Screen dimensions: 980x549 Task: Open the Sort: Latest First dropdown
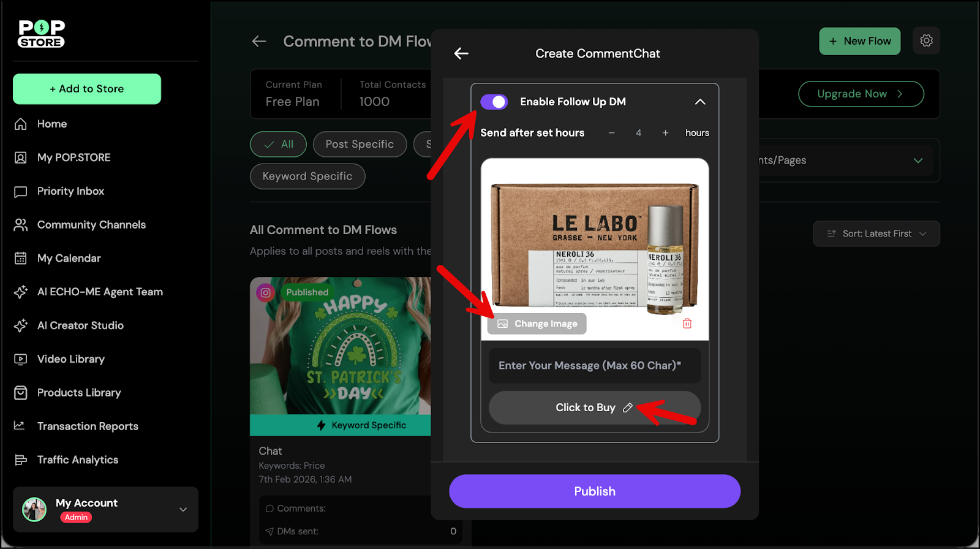(x=876, y=234)
